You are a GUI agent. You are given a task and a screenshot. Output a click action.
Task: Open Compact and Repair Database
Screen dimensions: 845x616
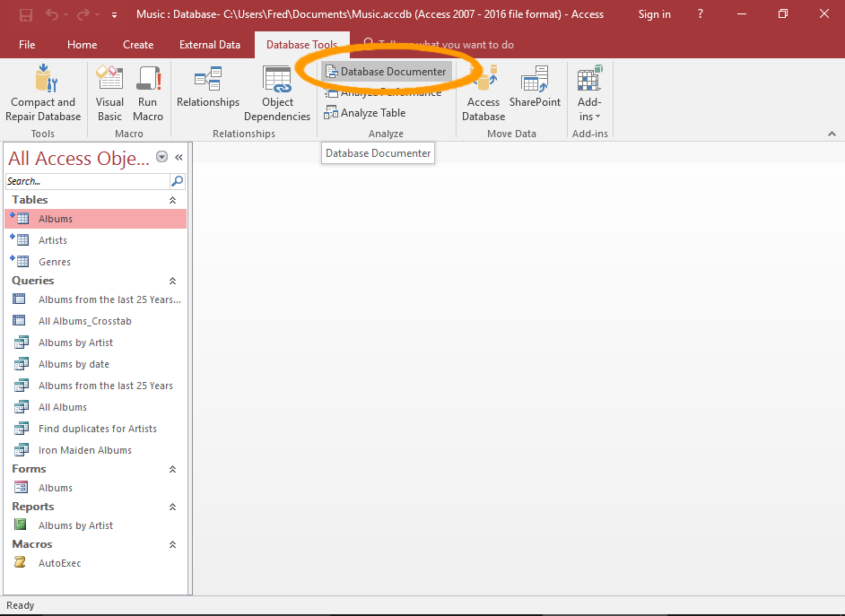(43, 92)
